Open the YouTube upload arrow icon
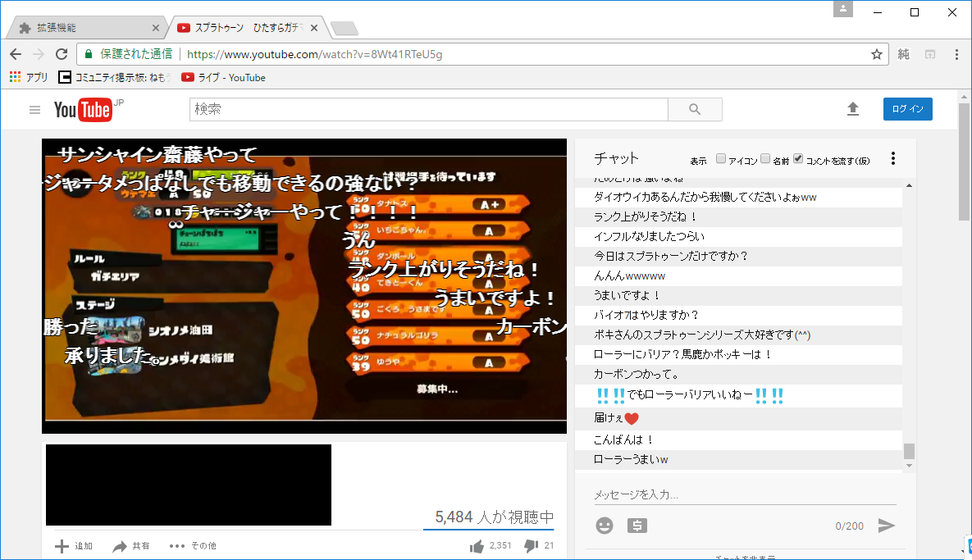The width and height of the screenshot is (972, 560). coord(853,109)
